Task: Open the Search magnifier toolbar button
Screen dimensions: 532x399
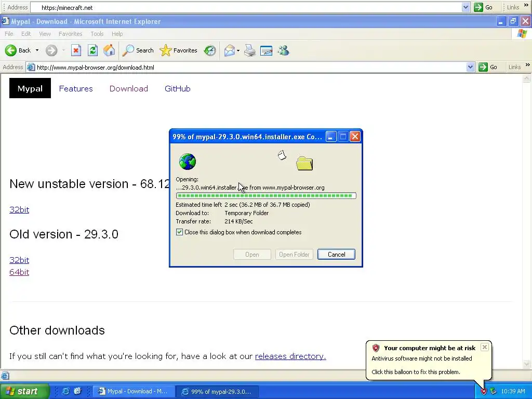Action: 138,50
